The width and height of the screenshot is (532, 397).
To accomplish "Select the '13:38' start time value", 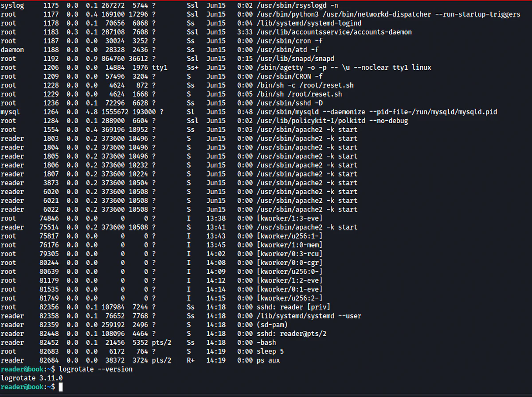I will pyautogui.click(x=216, y=218).
